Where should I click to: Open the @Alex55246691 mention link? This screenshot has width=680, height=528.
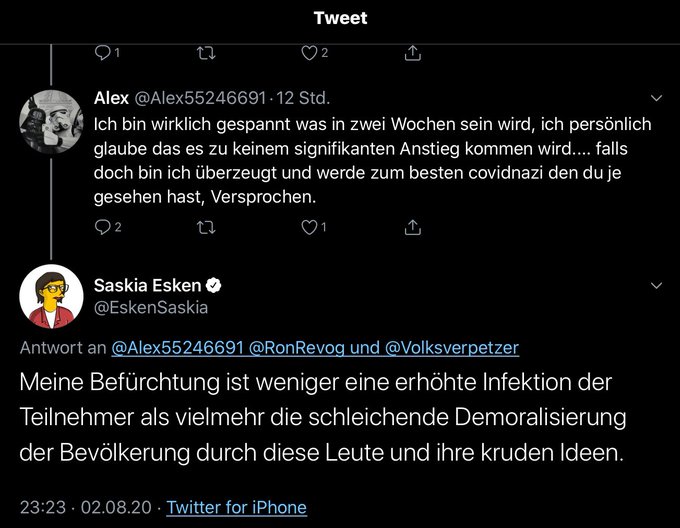(x=176, y=348)
